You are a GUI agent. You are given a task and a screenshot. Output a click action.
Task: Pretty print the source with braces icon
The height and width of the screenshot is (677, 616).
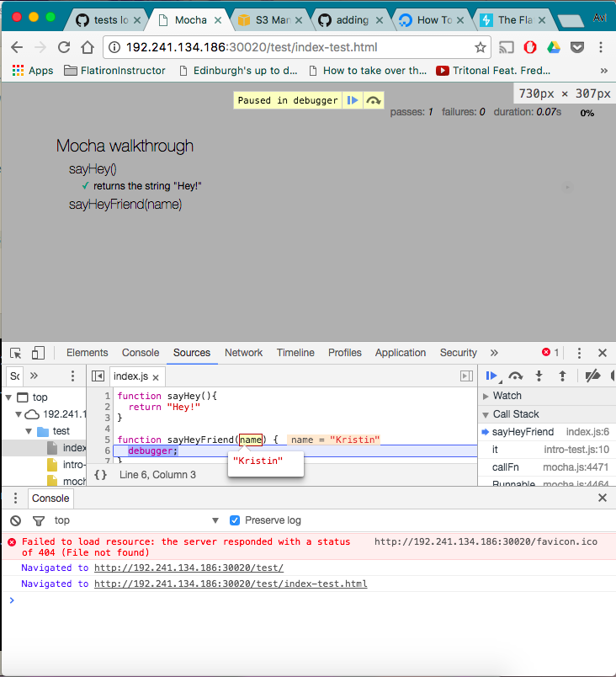(100, 475)
